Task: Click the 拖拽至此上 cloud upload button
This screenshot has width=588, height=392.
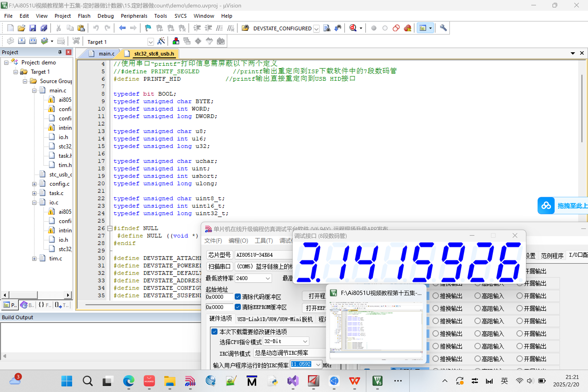Action: click(563, 206)
